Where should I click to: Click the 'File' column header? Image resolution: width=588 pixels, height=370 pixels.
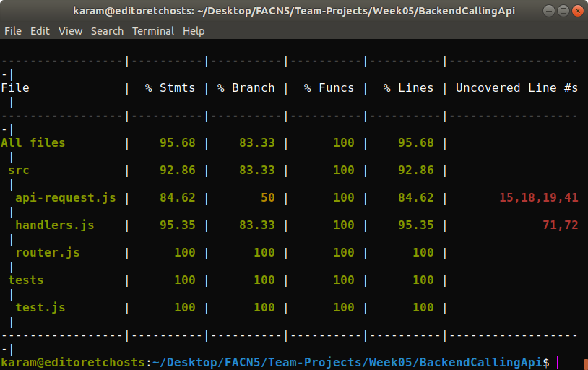pos(15,88)
